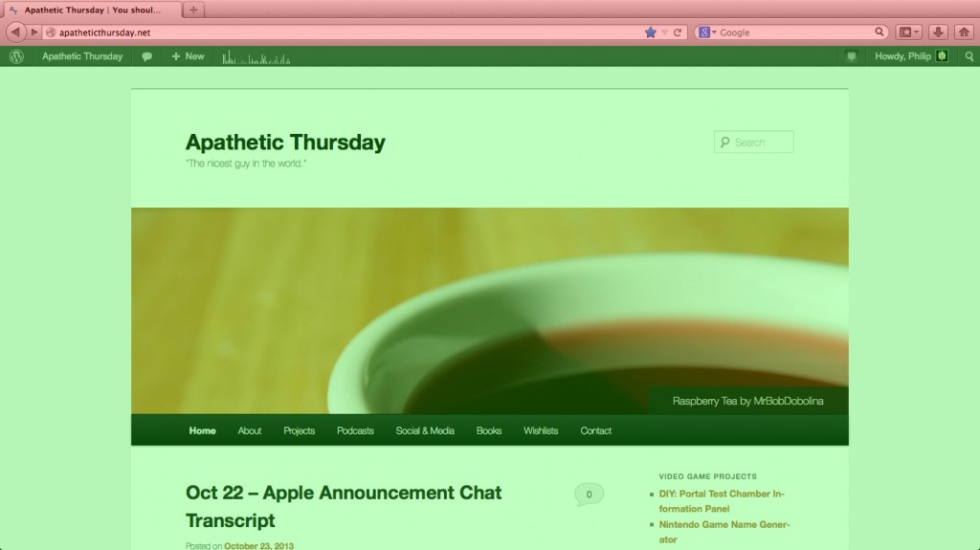
Task: Open URL history dropdown arrow next to star
Action: click(x=664, y=33)
